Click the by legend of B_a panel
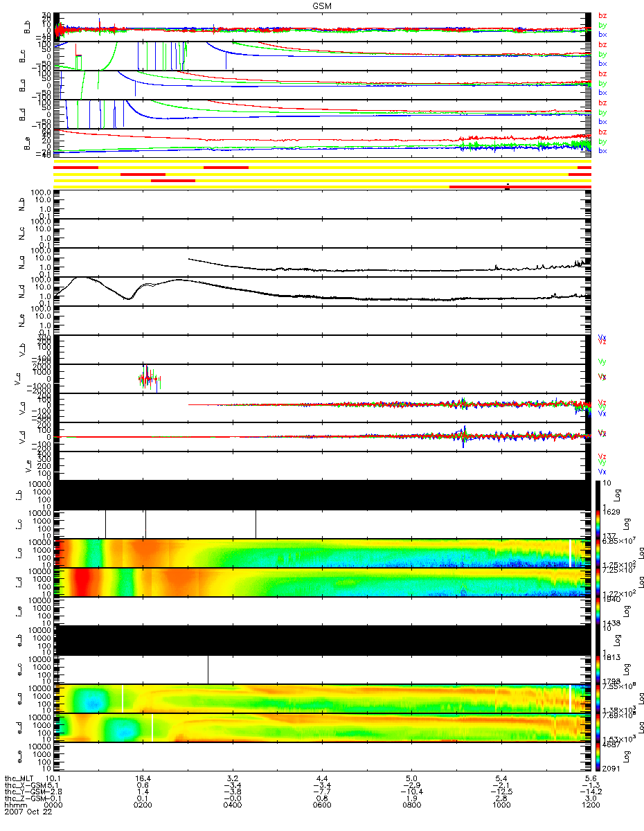Screen dimensions: 644x831 coord(602,83)
